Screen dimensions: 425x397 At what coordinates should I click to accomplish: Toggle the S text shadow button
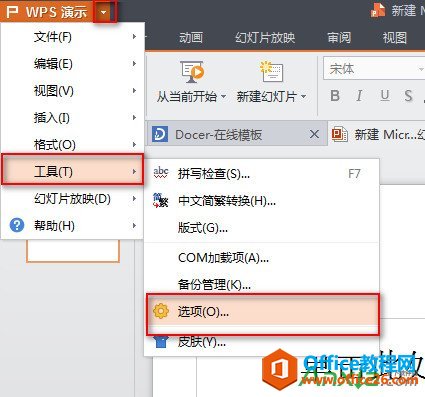(408, 96)
